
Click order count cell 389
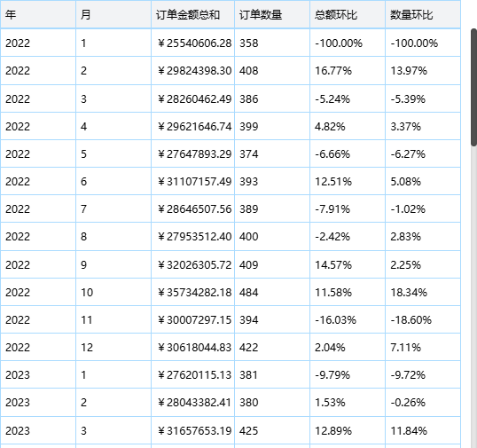(272, 209)
